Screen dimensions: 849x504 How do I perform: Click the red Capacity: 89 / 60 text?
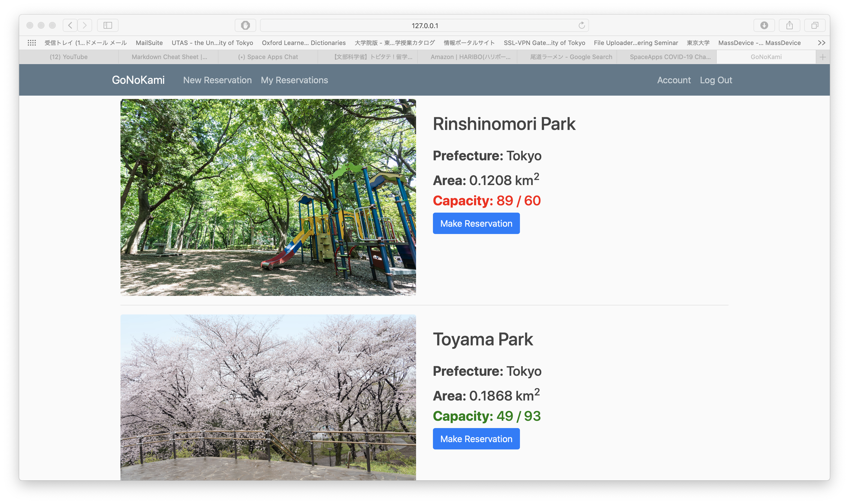(487, 201)
